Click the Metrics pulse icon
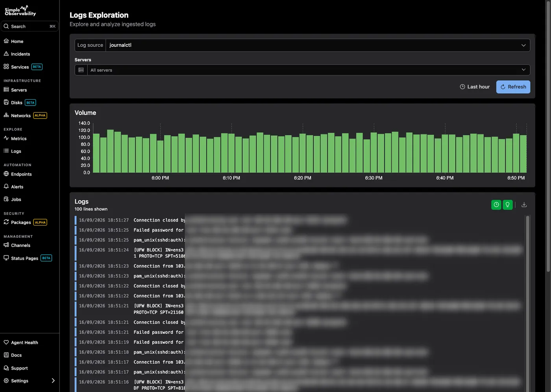This screenshot has width=551, height=392. (x=6, y=138)
